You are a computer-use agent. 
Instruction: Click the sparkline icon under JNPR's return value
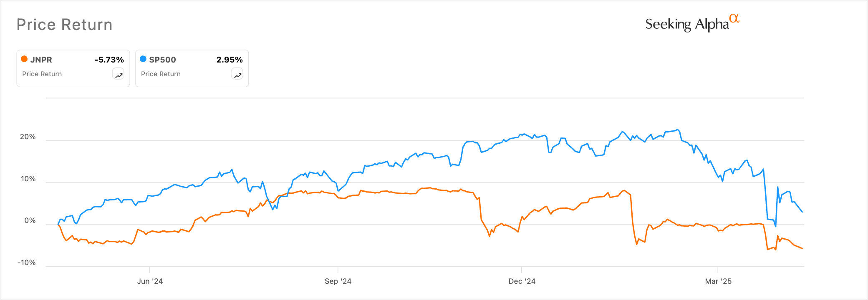[x=118, y=74]
